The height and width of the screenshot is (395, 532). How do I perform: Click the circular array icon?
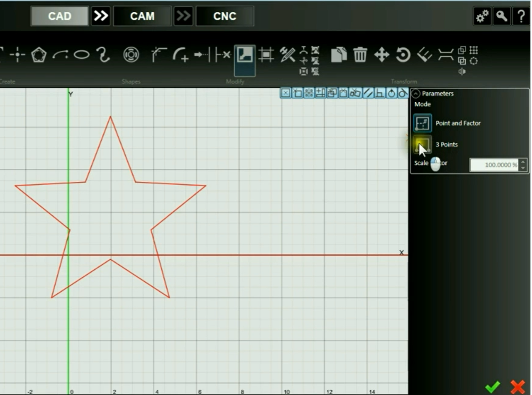[474, 61]
